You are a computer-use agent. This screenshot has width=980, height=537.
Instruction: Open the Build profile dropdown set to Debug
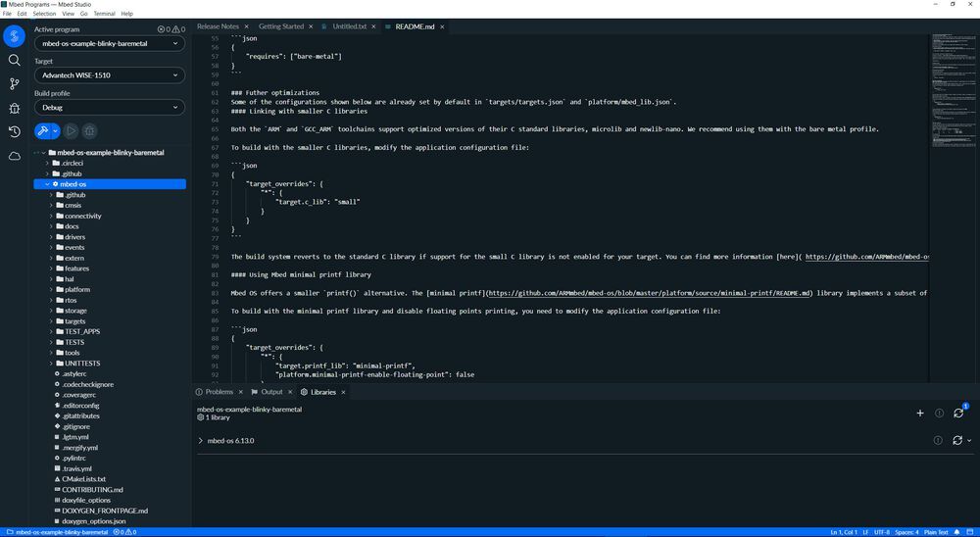(110, 108)
